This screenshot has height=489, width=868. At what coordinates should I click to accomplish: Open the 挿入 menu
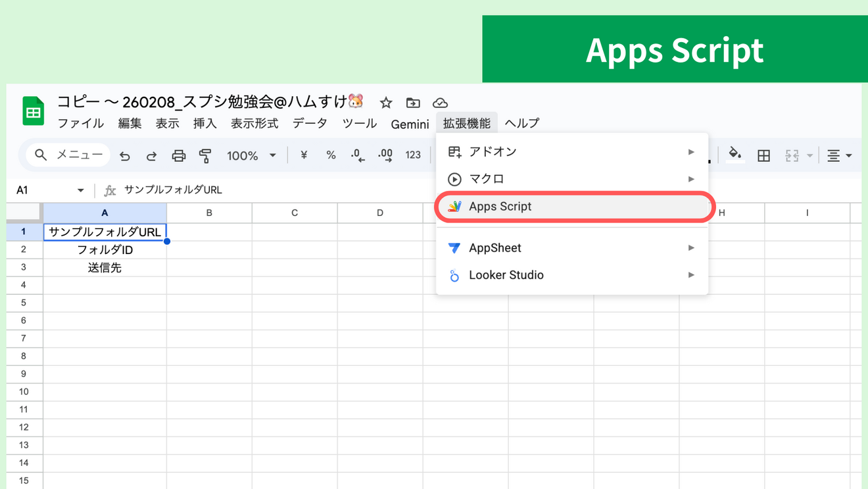pyautogui.click(x=205, y=124)
